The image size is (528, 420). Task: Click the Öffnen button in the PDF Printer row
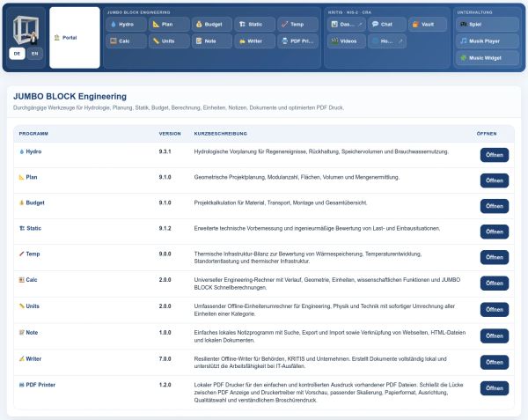coord(495,388)
